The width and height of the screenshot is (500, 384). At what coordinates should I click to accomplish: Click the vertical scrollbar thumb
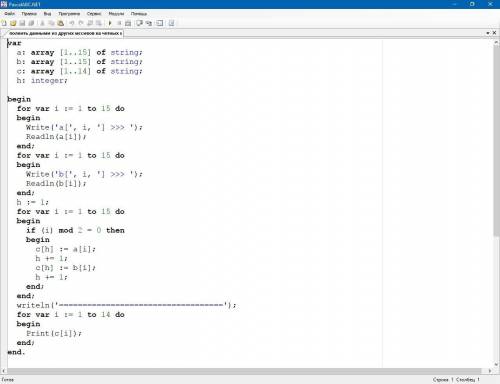[x=496, y=140]
